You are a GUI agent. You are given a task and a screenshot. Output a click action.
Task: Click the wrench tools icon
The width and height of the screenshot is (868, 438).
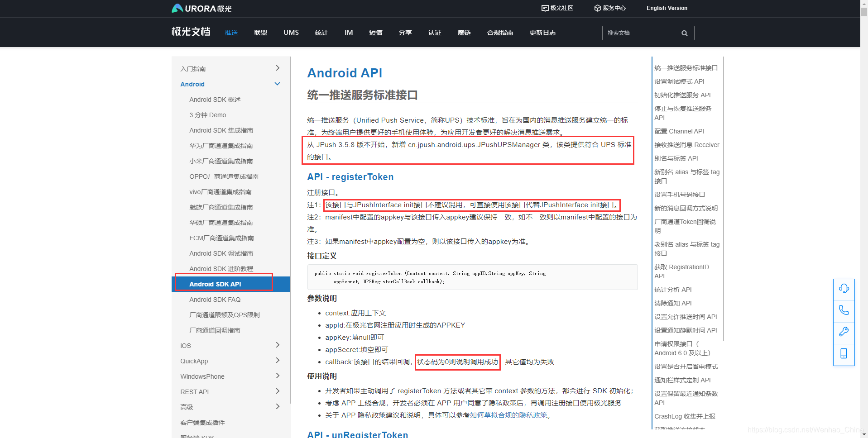(844, 332)
